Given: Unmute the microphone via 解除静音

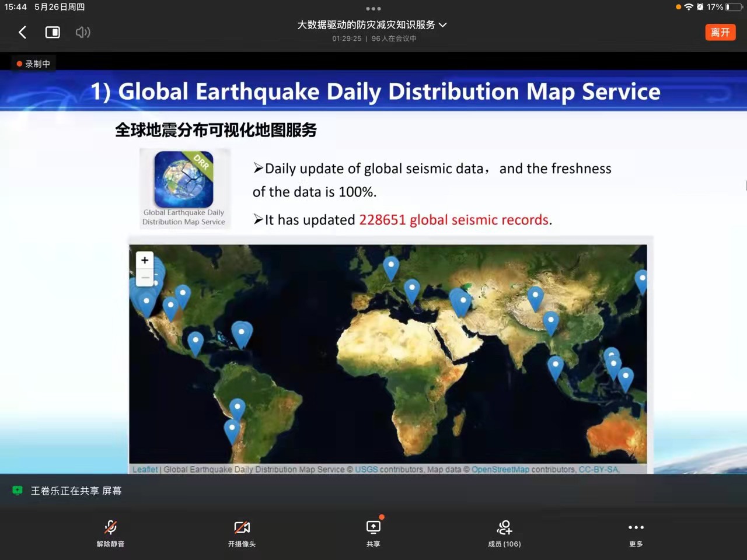Looking at the screenshot, I should point(110,533).
